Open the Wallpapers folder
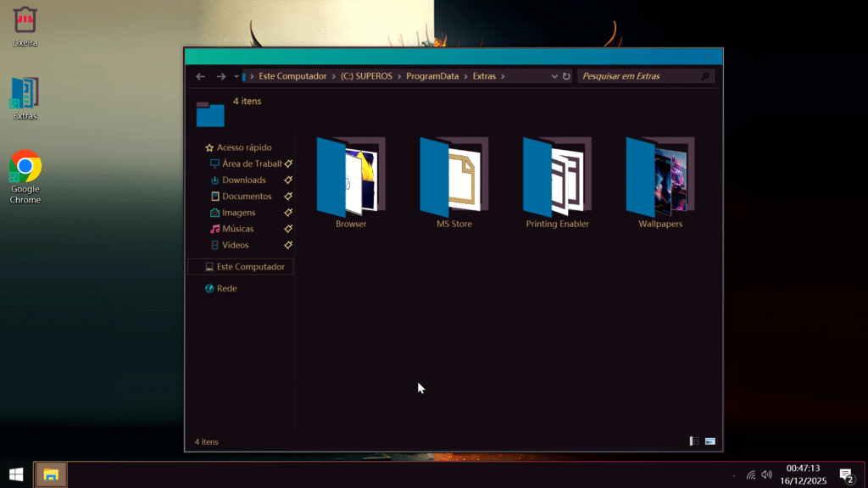 (660, 178)
